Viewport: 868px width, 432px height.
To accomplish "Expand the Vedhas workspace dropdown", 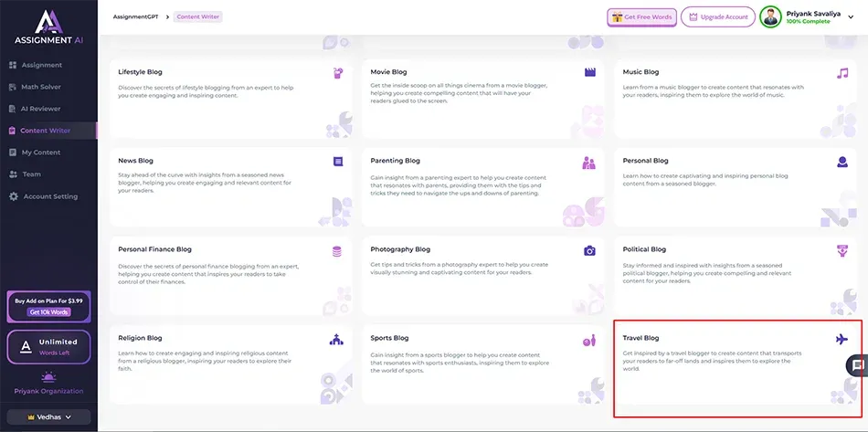I will point(48,416).
